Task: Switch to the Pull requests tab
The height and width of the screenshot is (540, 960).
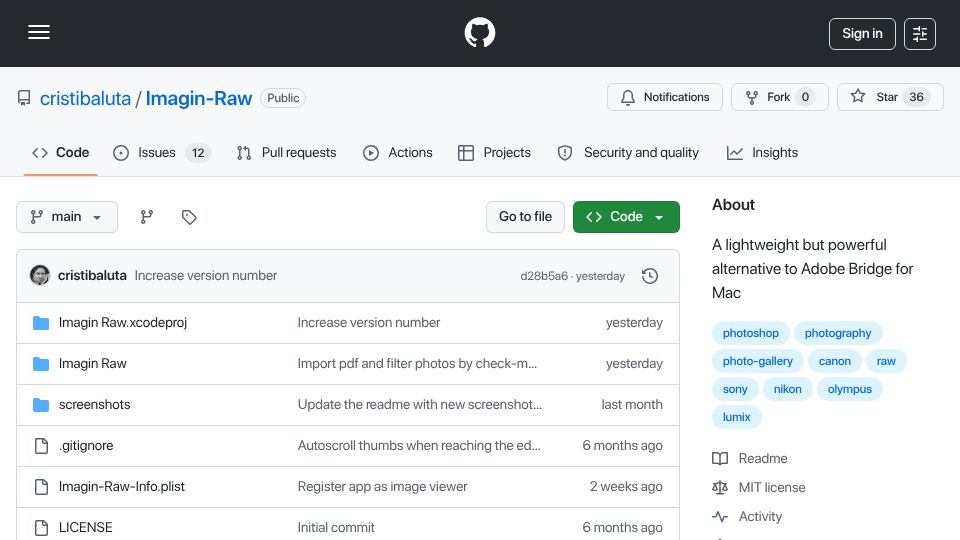Action: pyautogui.click(x=287, y=152)
